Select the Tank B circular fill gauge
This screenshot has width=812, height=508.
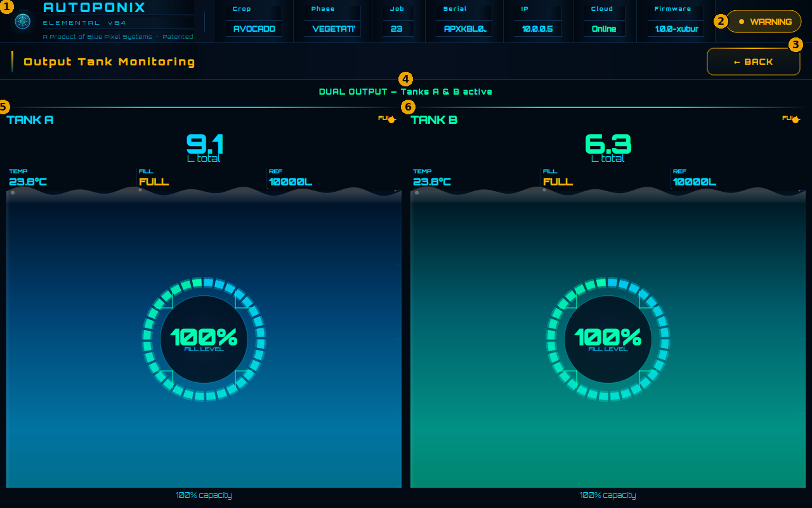[608, 339]
